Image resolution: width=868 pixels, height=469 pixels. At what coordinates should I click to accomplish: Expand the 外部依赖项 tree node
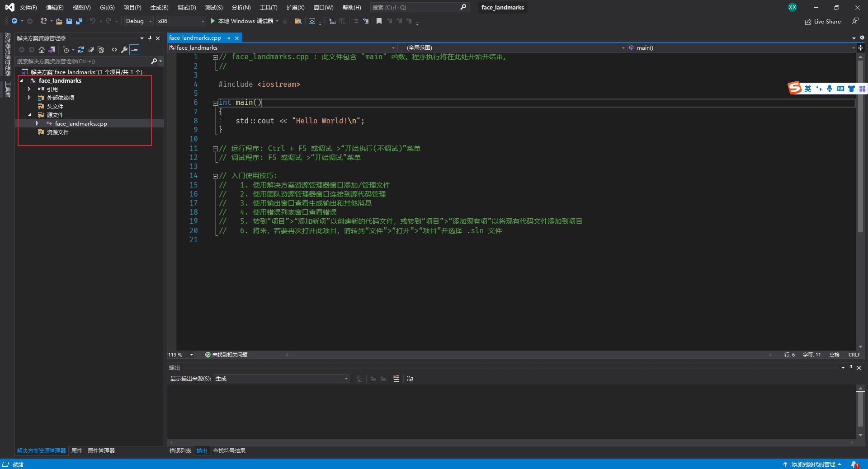(x=29, y=98)
